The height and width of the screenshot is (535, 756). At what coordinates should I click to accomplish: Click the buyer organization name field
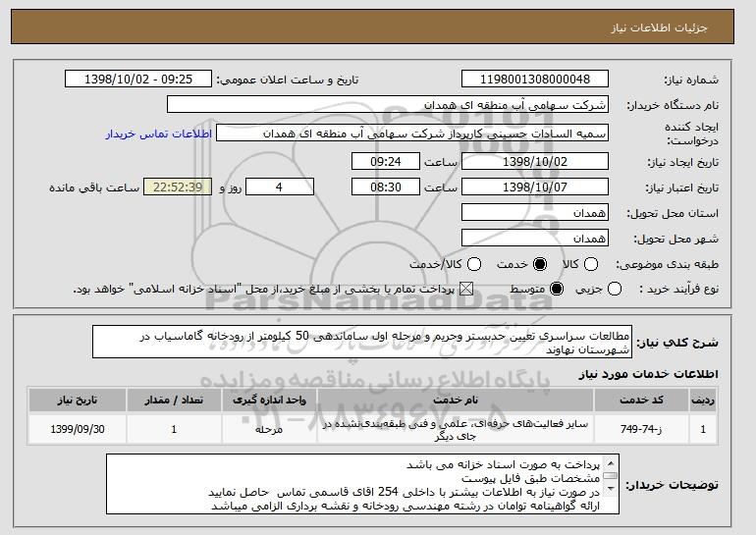coord(388,105)
